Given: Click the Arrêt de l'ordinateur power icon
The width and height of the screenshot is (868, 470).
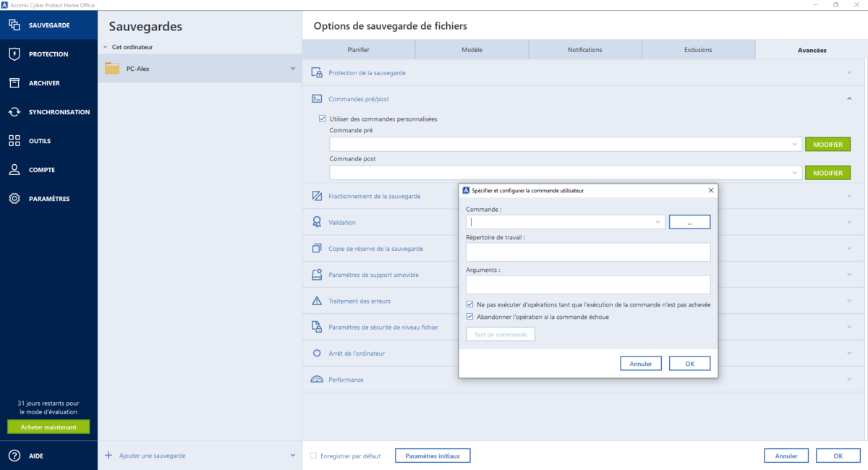Looking at the screenshot, I should coord(317,353).
